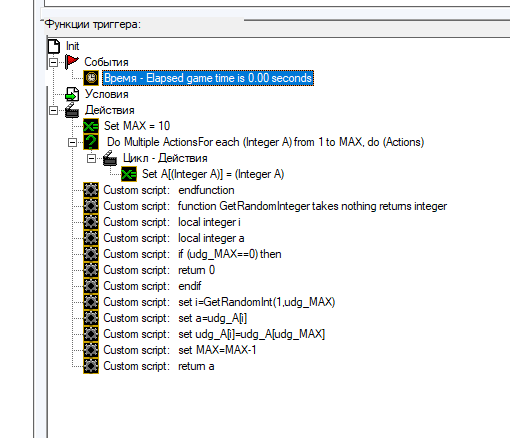Click gear icon of return a script
This screenshot has height=438, width=510.
[x=91, y=366]
